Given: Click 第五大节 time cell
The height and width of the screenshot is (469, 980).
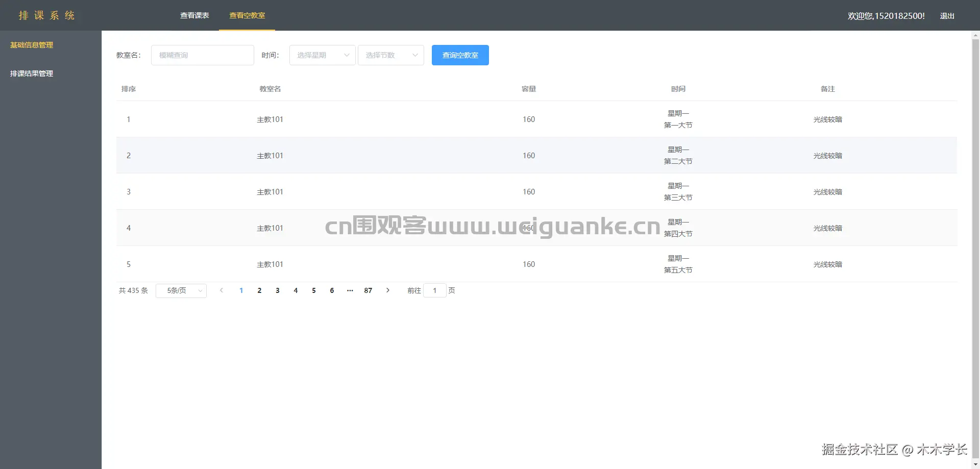Looking at the screenshot, I should 678,270.
